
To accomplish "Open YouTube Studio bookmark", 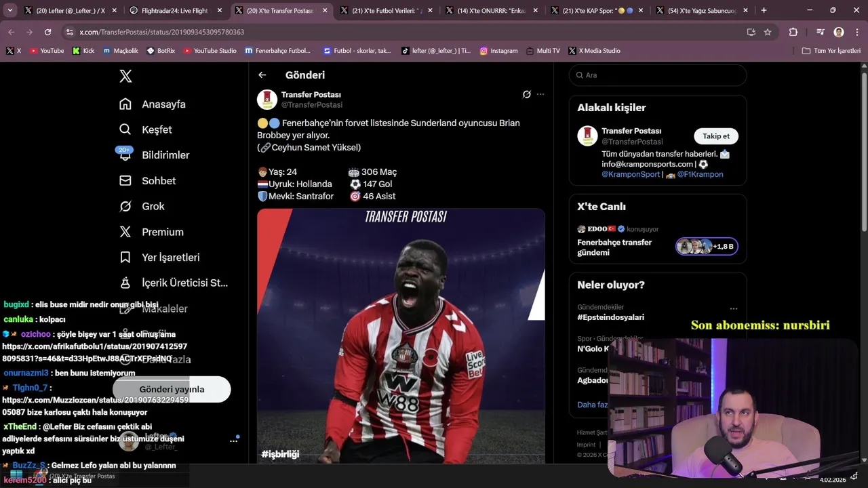I will pos(210,51).
